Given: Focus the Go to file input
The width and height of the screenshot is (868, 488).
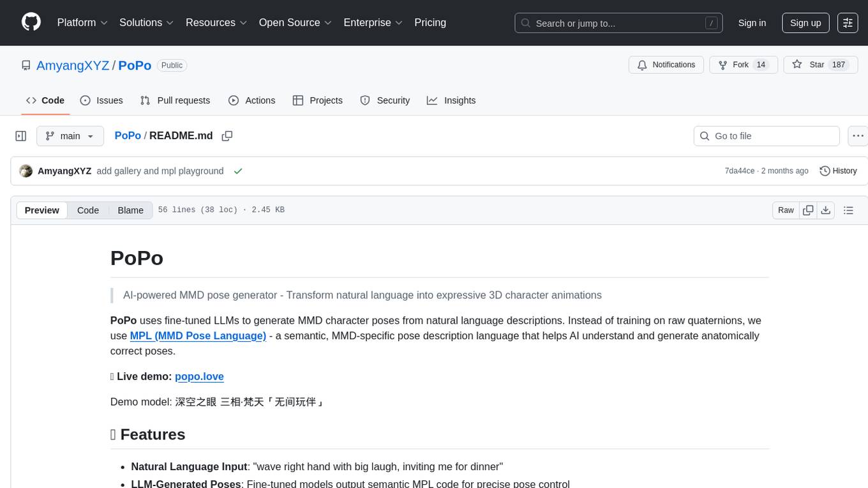Looking at the screenshot, I should coord(767,136).
